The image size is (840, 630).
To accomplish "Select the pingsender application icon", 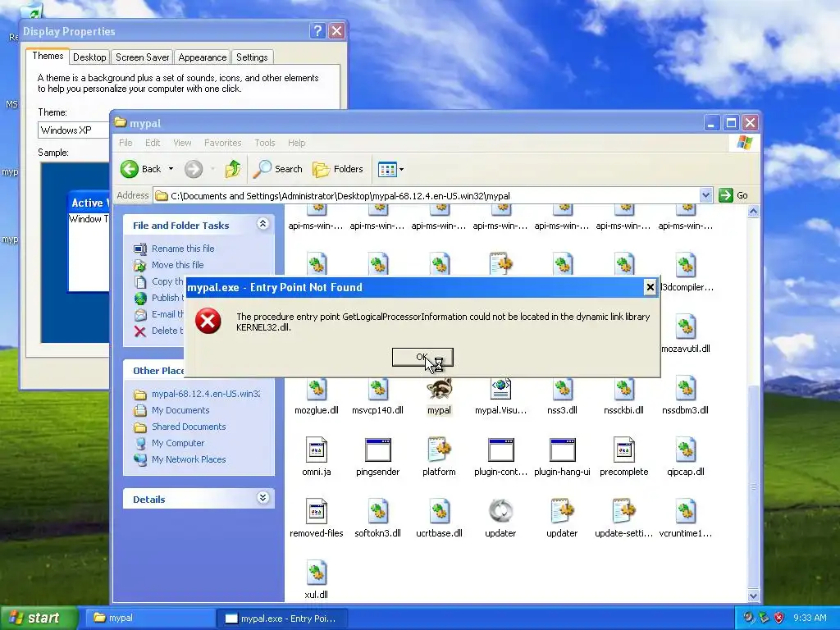I will (x=377, y=450).
